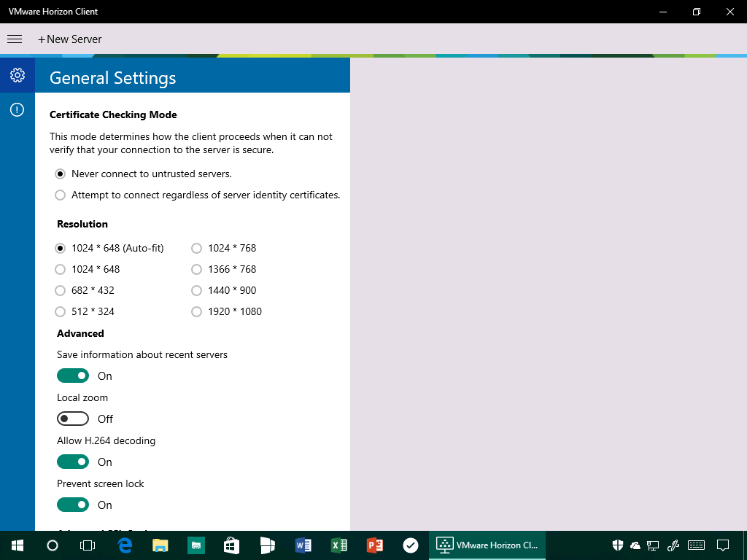This screenshot has height=560, width=747.
Task: Click the Advanced heading
Action: pyautogui.click(x=80, y=333)
